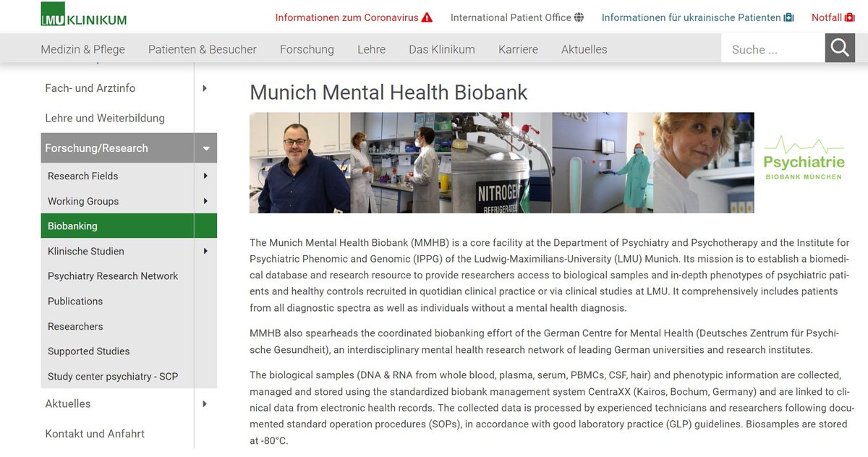Click the globe icon beside International Patient Office

pyautogui.click(x=579, y=17)
